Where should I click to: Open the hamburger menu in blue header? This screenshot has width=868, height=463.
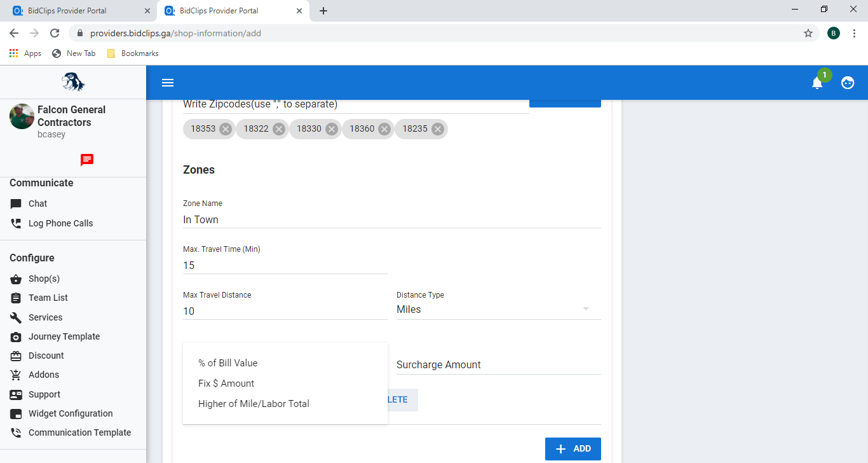pyautogui.click(x=168, y=83)
